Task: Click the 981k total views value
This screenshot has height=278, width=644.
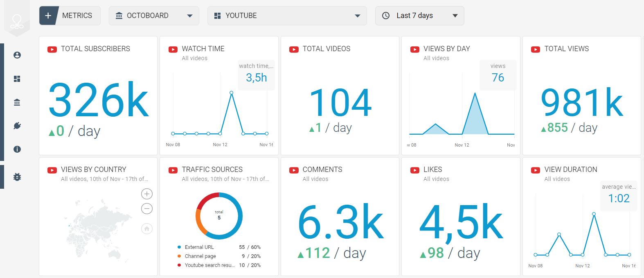Action: (582, 102)
